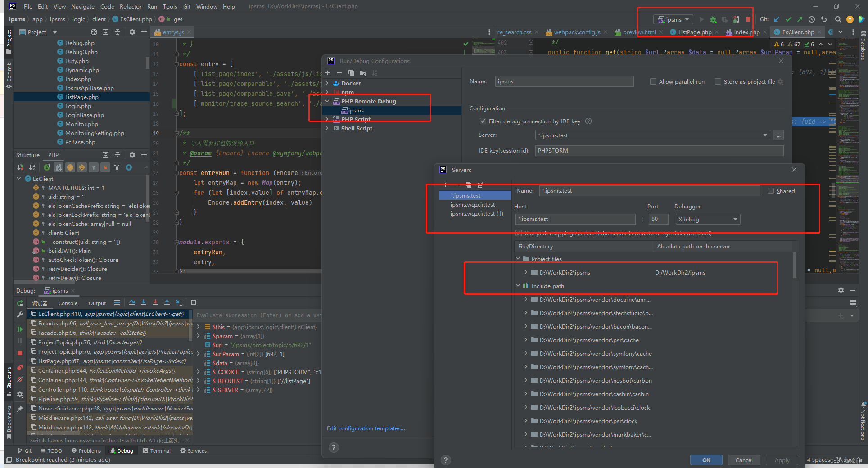Image resolution: width=868 pixels, height=468 pixels.
Task: Click the Evaluate Expression calculator icon
Action: click(194, 303)
